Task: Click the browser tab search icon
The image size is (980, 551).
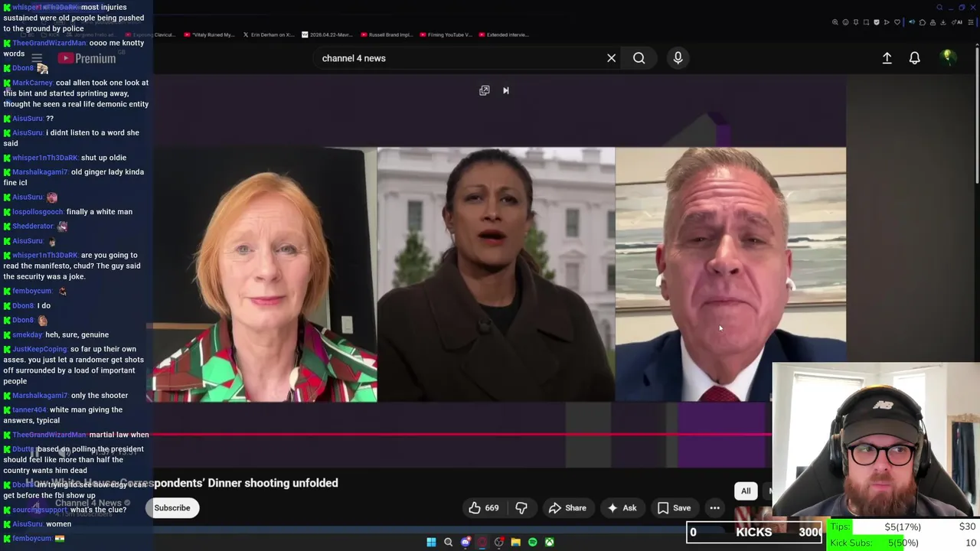Action: (x=939, y=8)
